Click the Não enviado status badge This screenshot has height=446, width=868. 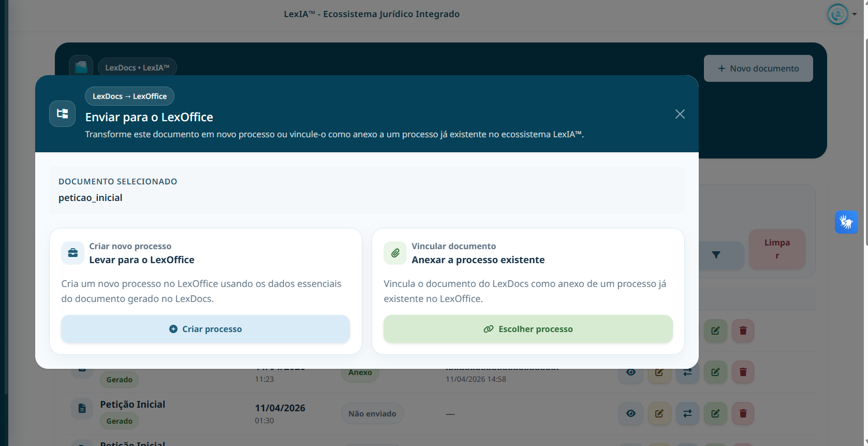click(372, 413)
